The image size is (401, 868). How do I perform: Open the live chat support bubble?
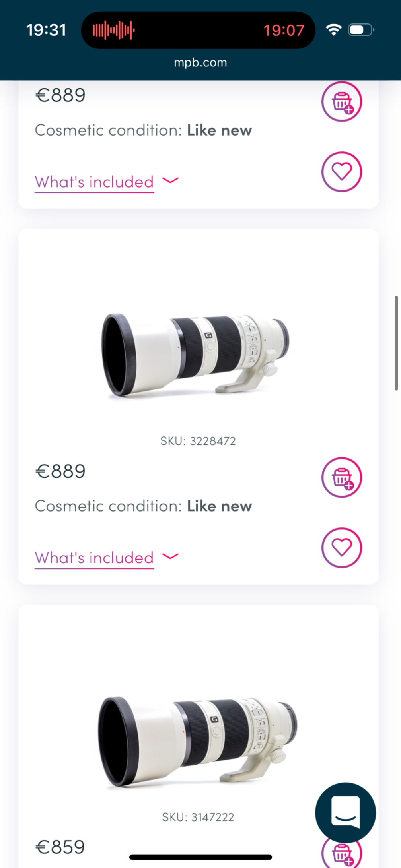coord(345,812)
